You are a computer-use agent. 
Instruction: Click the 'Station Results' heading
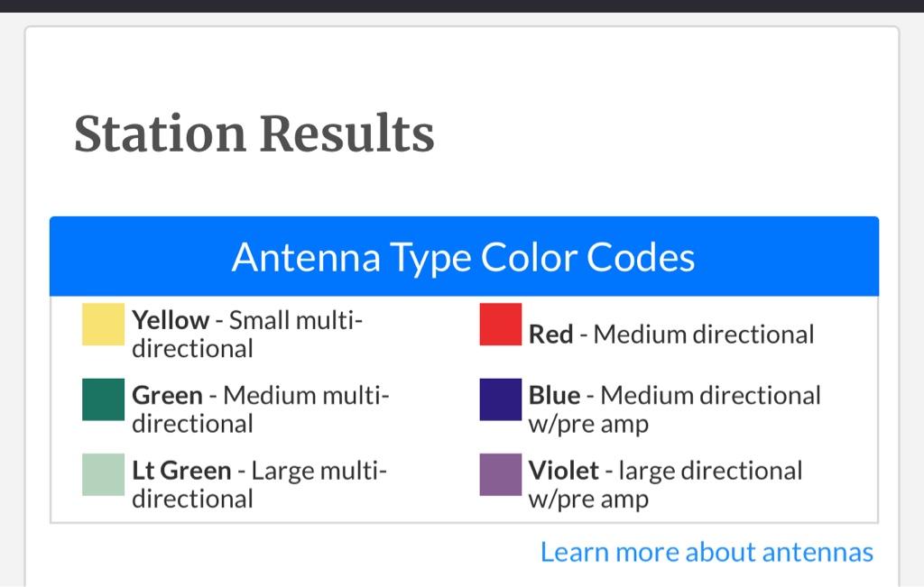[x=254, y=133]
